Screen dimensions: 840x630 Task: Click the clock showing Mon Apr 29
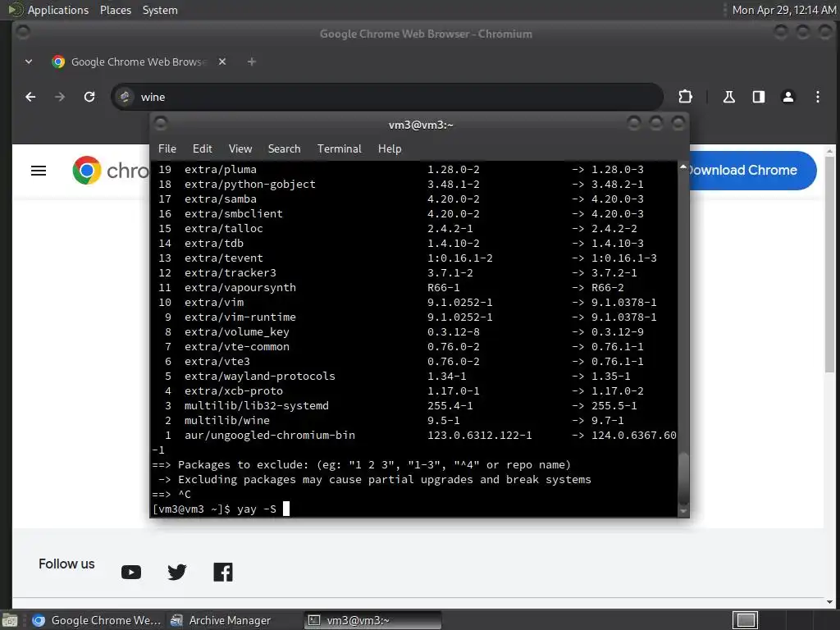click(x=783, y=10)
